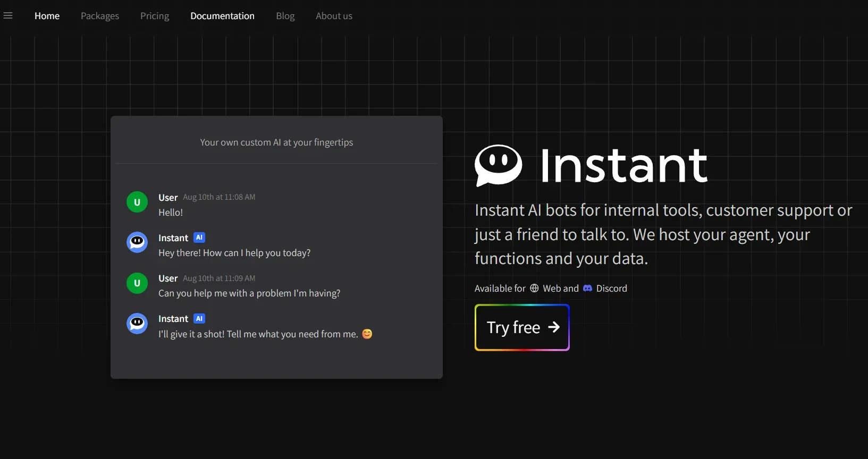Screen dimensions: 868x459
Task: Click the AI badge on the first Instant reply
Action: (199, 238)
